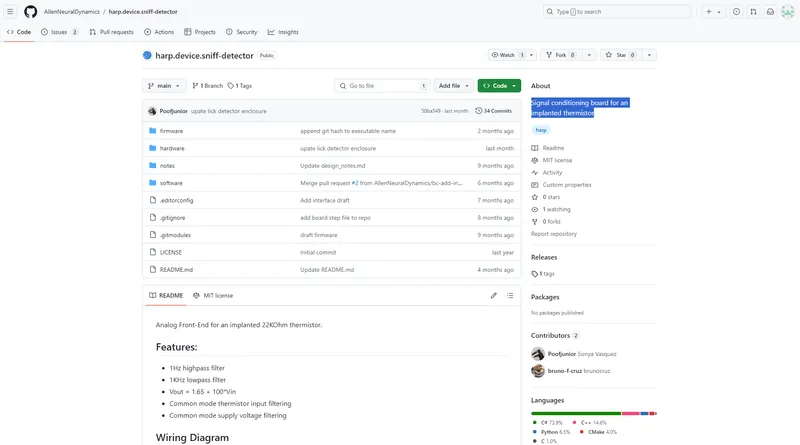Expand Fork options dropdown arrow
The image size is (800, 445).
[589, 55]
